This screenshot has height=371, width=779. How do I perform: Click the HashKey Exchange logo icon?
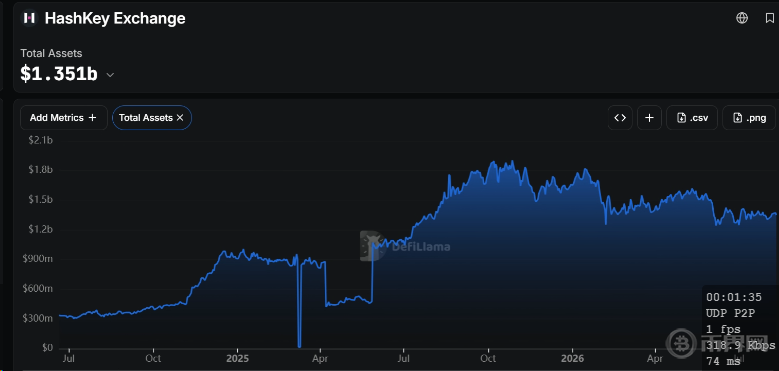pyautogui.click(x=29, y=18)
